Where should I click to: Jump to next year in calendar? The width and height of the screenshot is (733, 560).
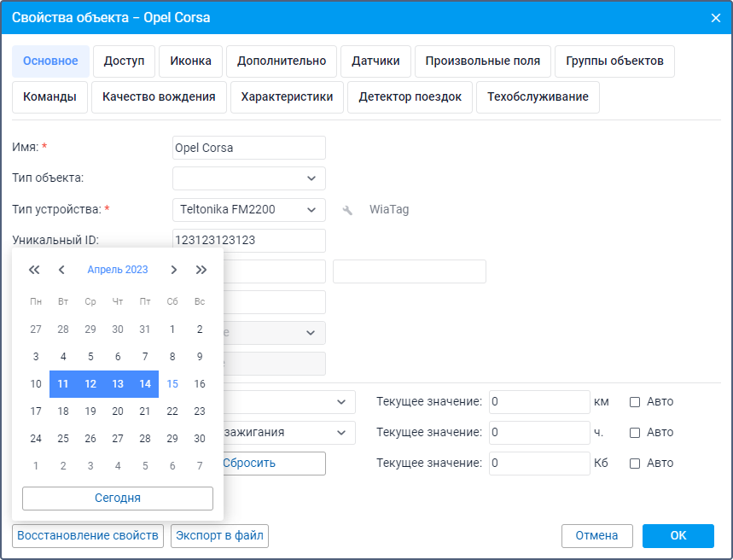point(201,270)
